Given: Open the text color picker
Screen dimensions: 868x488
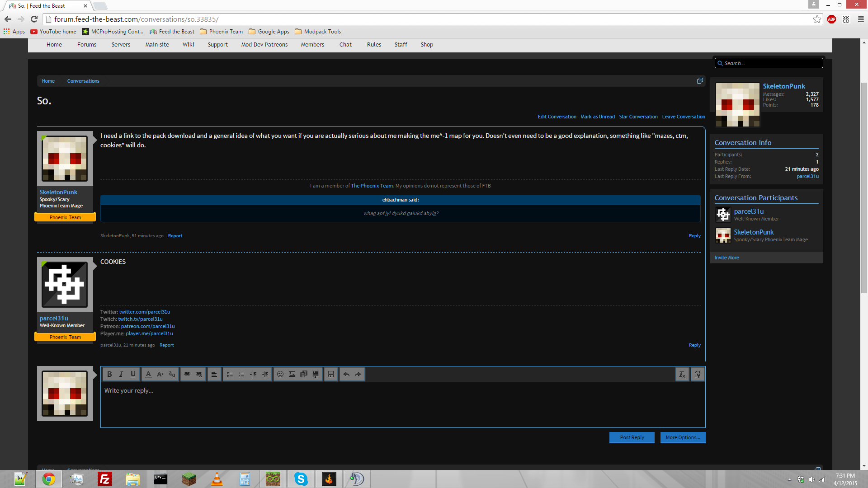Looking at the screenshot, I should (148, 374).
